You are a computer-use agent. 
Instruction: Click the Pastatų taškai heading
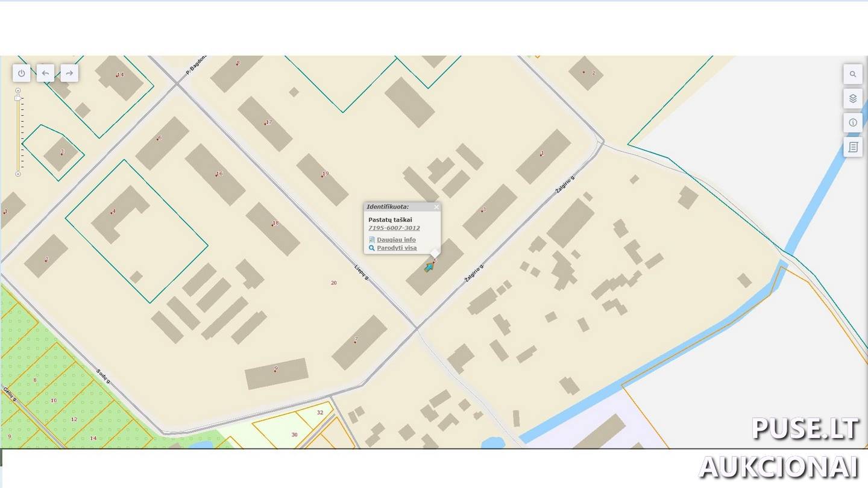pyautogui.click(x=390, y=220)
